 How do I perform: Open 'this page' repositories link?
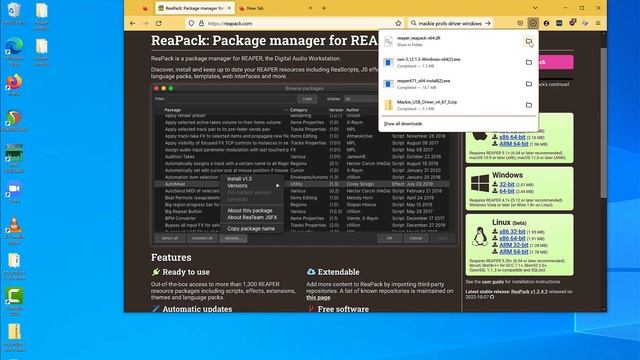[318, 298]
